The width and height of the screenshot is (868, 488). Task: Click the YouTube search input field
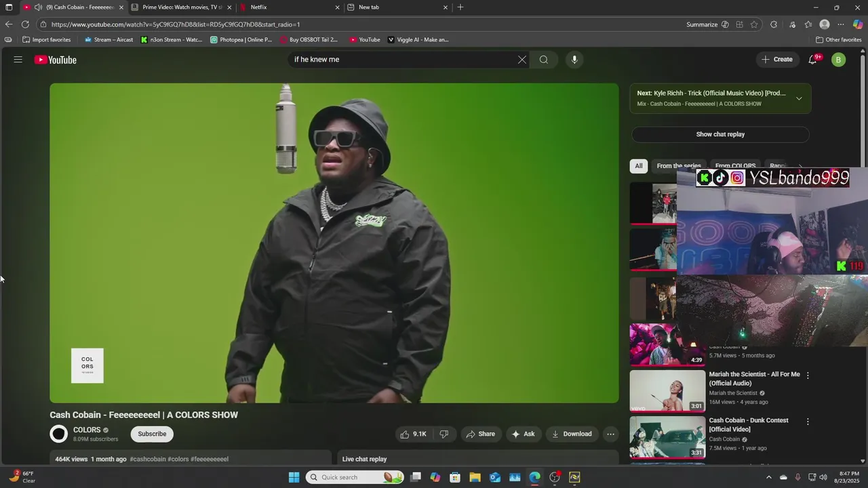tap(403, 60)
